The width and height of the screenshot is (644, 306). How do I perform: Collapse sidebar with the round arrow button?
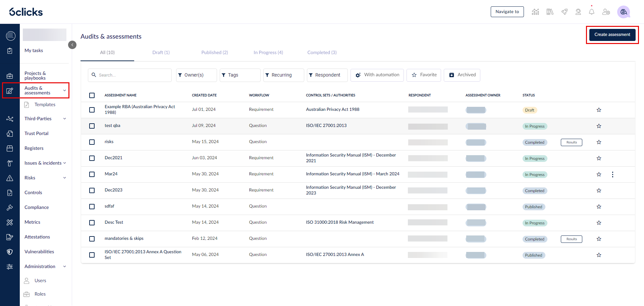click(72, 45)
